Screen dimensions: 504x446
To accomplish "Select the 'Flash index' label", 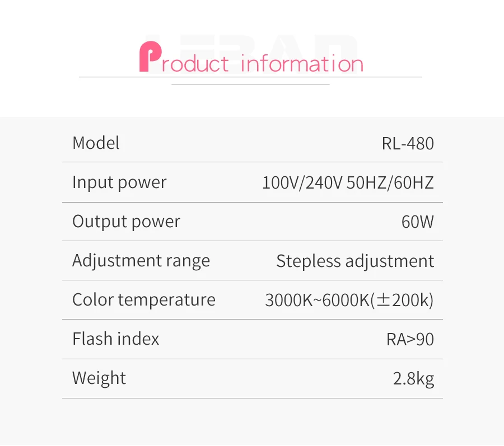I will pyautogui.click(x=116, y=339).
